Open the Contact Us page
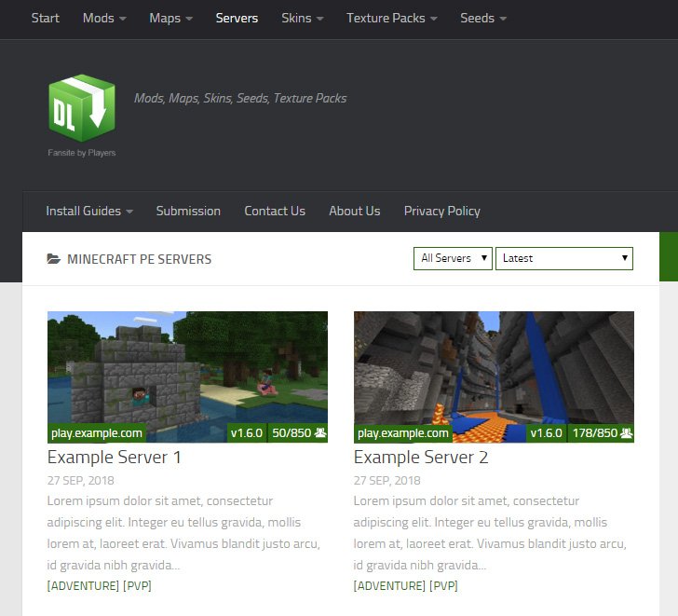Image resolution: width=678 pixels, height=616 pixels. click(275, 212)
